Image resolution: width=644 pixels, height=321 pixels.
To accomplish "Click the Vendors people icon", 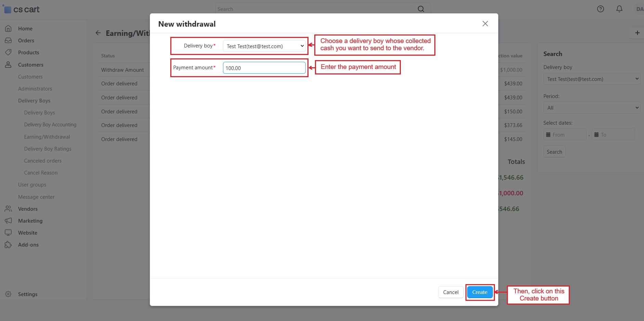I will (x=8, y=209).
